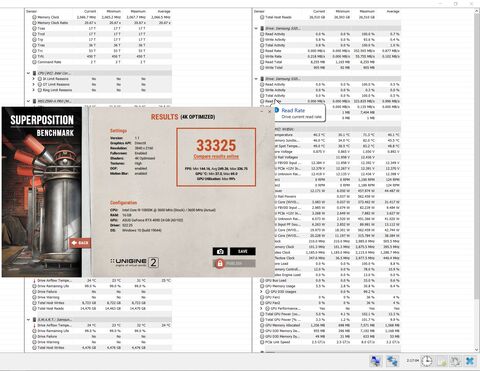Click the scrollbar down arrow in right sensor pane
The height and width of the screenshot is (371, 480).
477,349
